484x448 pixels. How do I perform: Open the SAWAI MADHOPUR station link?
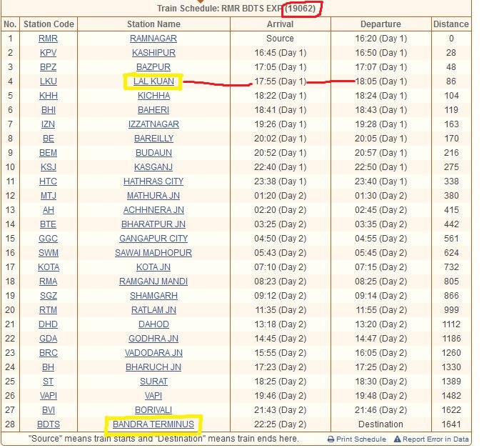click(x=153, y=252)
